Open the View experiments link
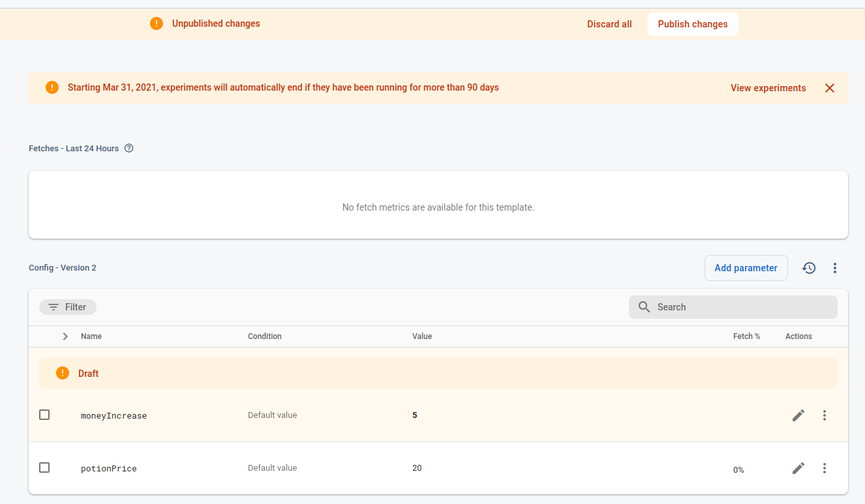The height and width of the screenshot is (504, 865). pyautogui.click(x=768, y=88)
